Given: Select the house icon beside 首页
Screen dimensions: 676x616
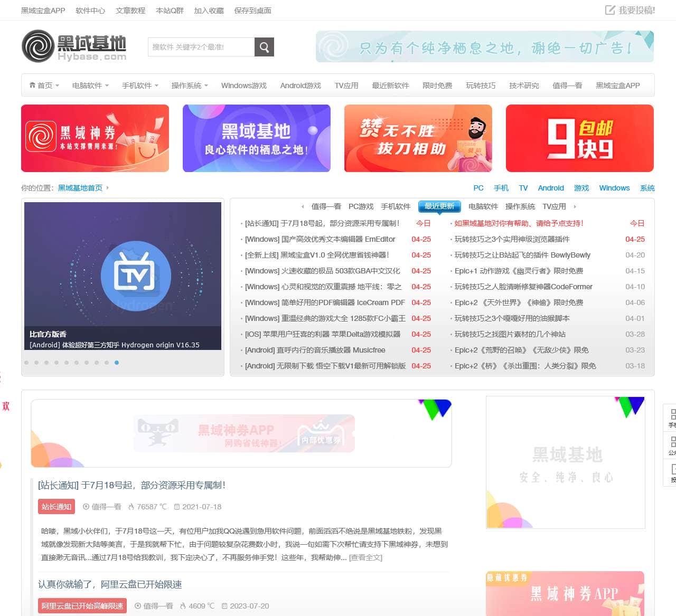Looking at the screenshot, I should coord(32,85).
